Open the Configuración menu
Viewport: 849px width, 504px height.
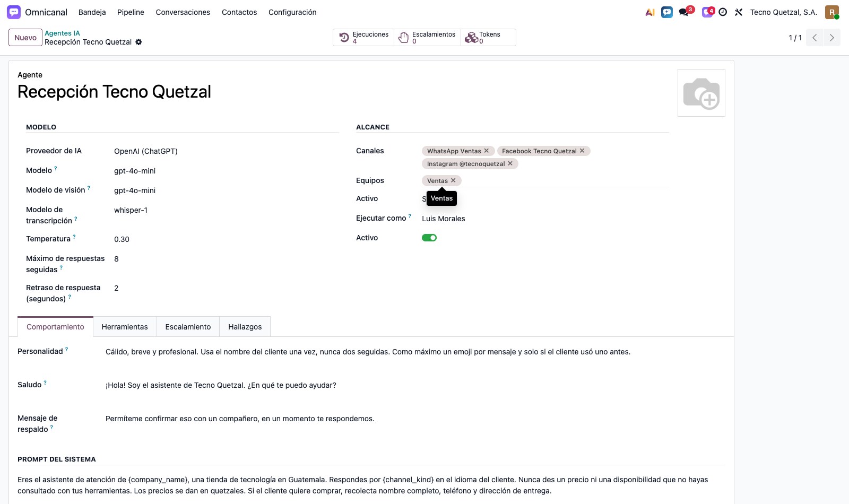292,12
